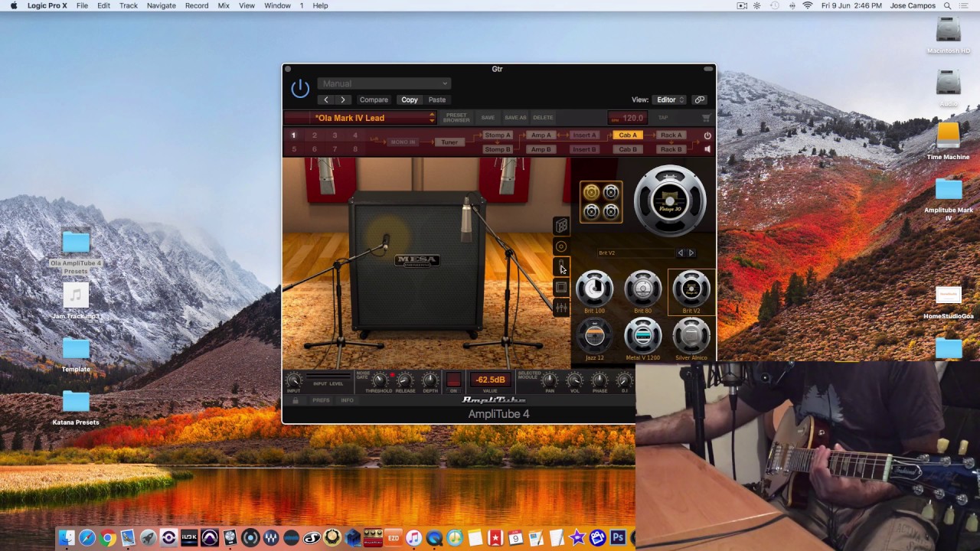
Task: Open the room selection view icon
Action: (x=561, y=287)
